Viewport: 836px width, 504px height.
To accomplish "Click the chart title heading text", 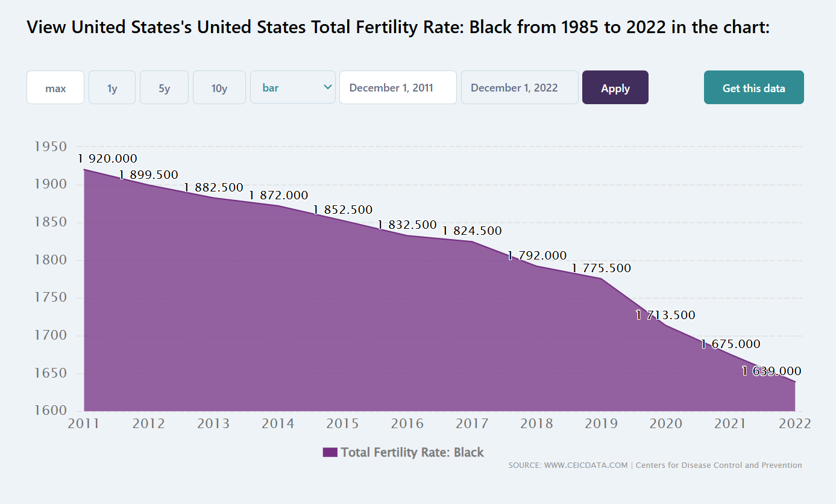I will point(398,27).
